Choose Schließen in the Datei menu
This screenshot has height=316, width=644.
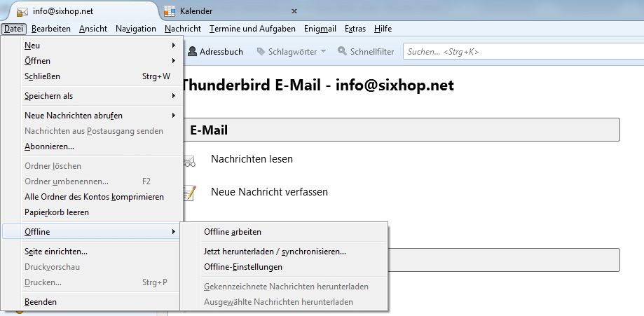pos(92,76)
